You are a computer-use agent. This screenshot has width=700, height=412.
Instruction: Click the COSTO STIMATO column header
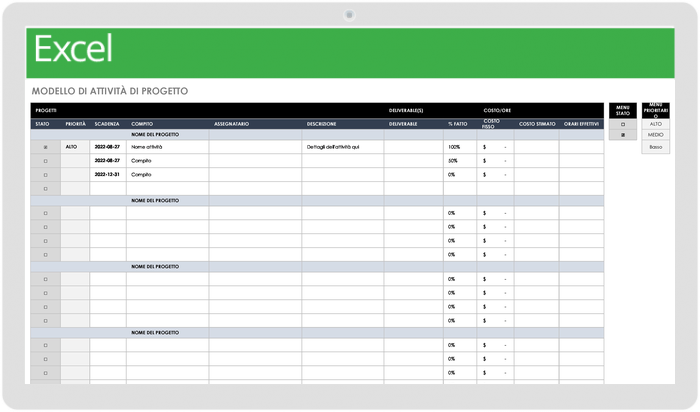[x=537, y=124]
